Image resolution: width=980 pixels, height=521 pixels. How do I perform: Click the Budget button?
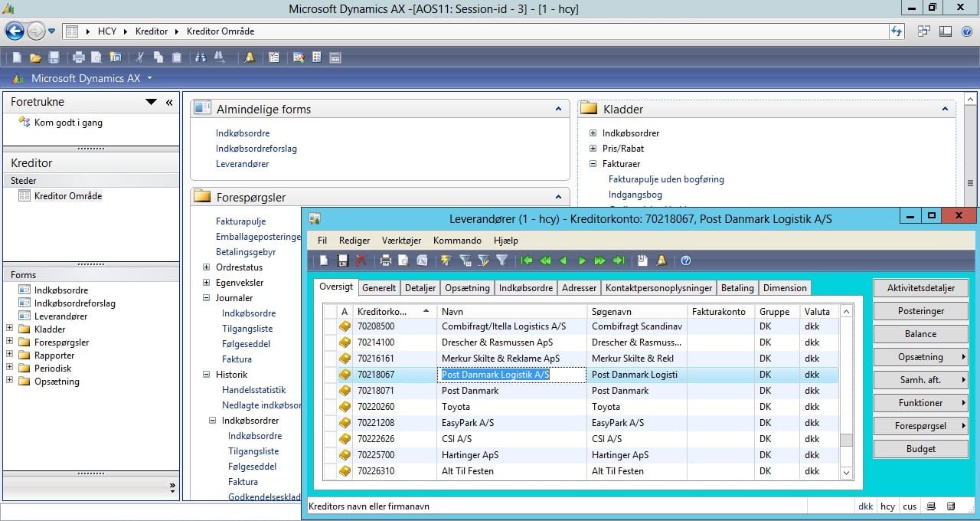coord(920,449)
